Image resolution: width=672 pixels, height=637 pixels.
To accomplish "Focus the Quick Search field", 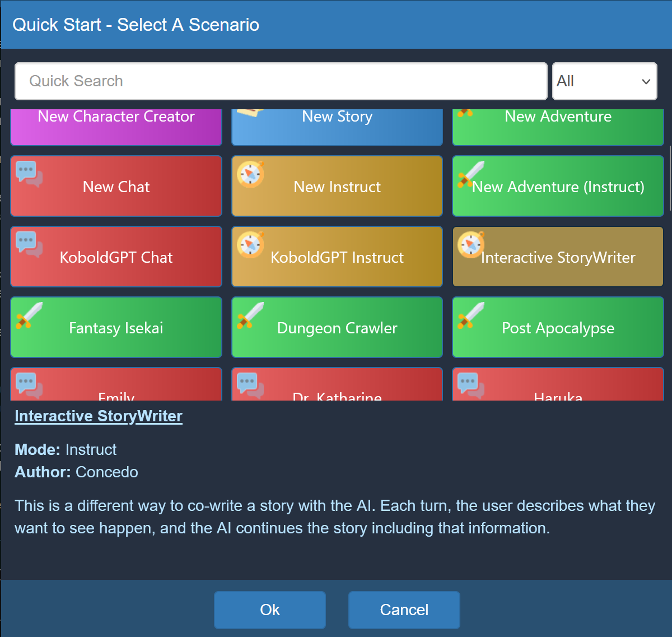I will [x=281, y=81].
